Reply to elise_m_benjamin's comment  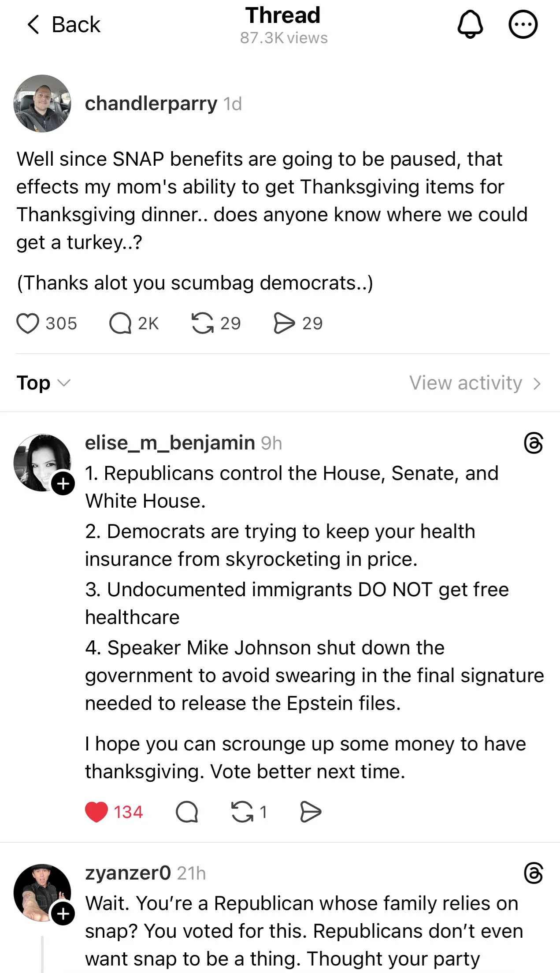[x=187, y=812]
